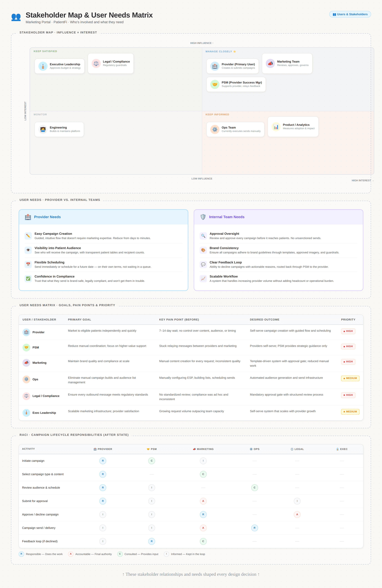Click the Engineering technologist icon
Screen dimensions: 382x588
coord(43,129)
